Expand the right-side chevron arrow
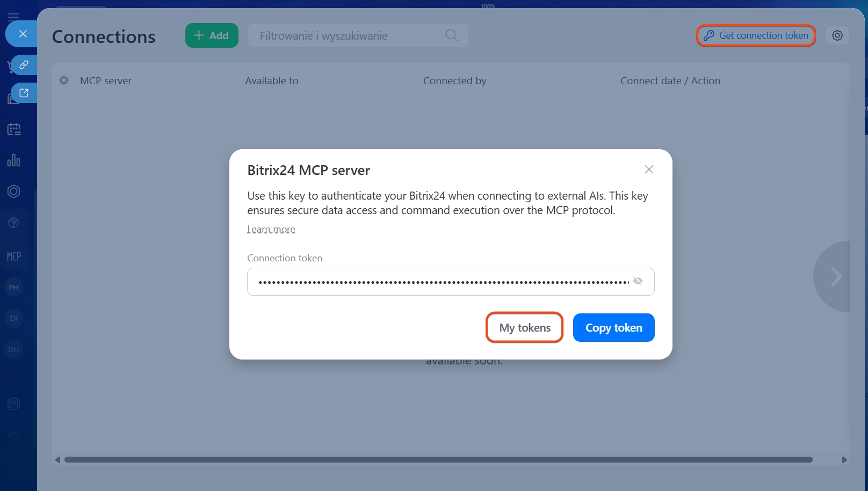 pyautogui.click(x=835, y=277)
